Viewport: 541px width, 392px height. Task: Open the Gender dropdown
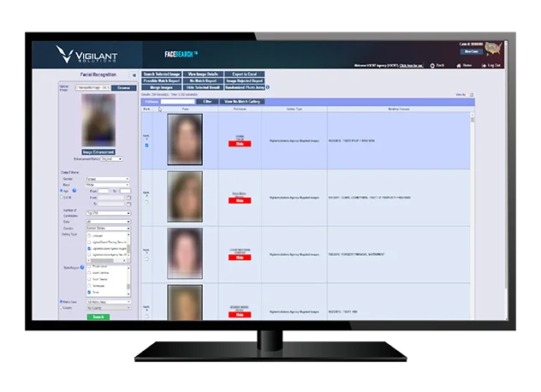coord(106,179)
